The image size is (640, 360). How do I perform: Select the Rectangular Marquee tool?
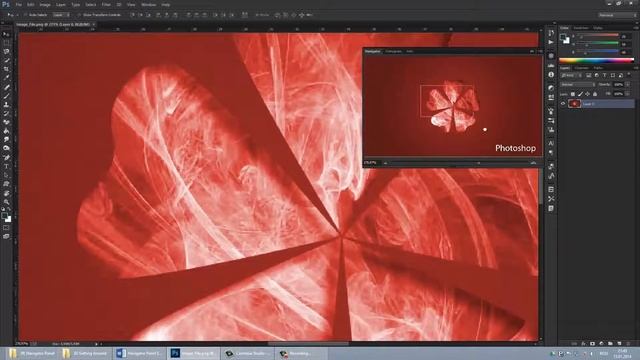(x=6, y=43)
